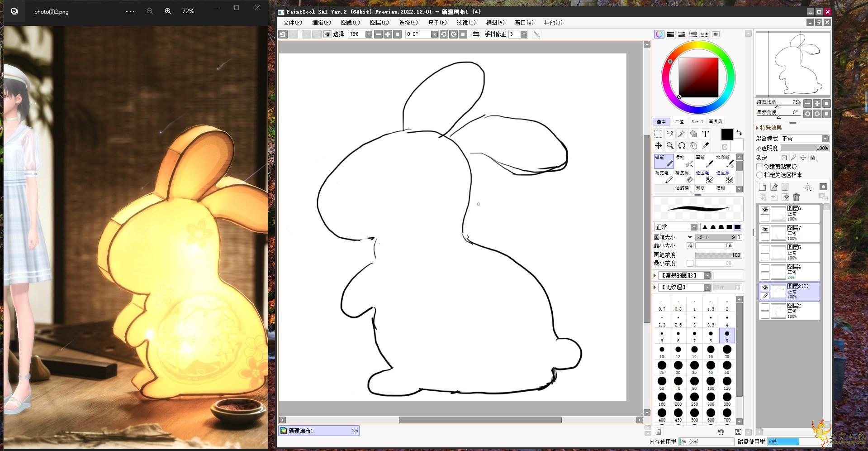The image size is (868, 451).
Task: Select the 铅笔 pencil tool
Action: 664,161
